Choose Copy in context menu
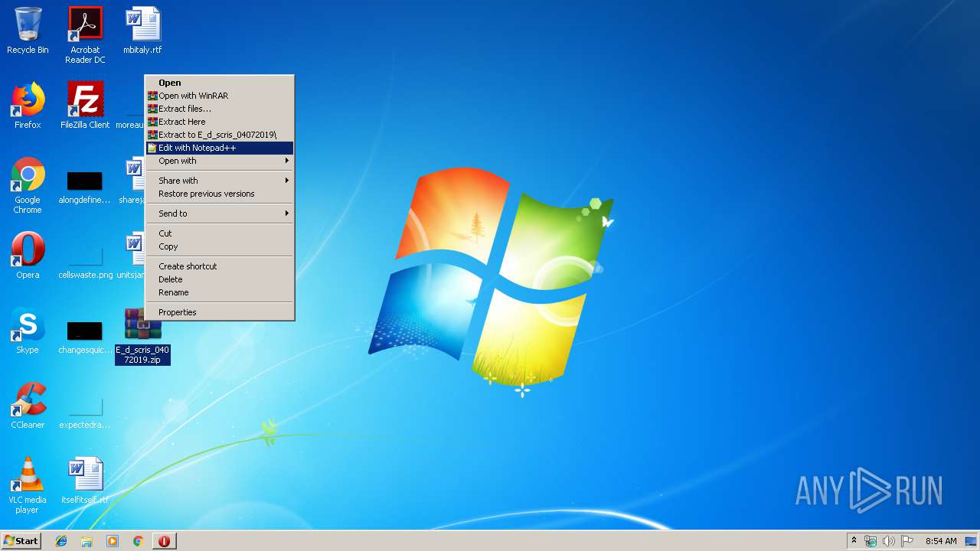The width and height of the screenshot is (980, 551). [220, 246]
